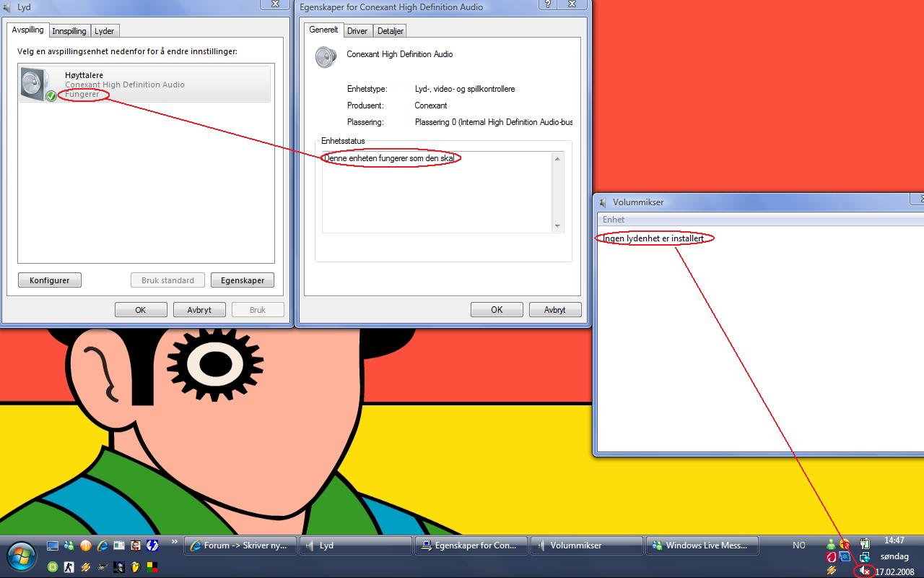Click 'Ingen lydenhet er installert' text
Viewport: 924px width, 578px height.
[653, 238]
